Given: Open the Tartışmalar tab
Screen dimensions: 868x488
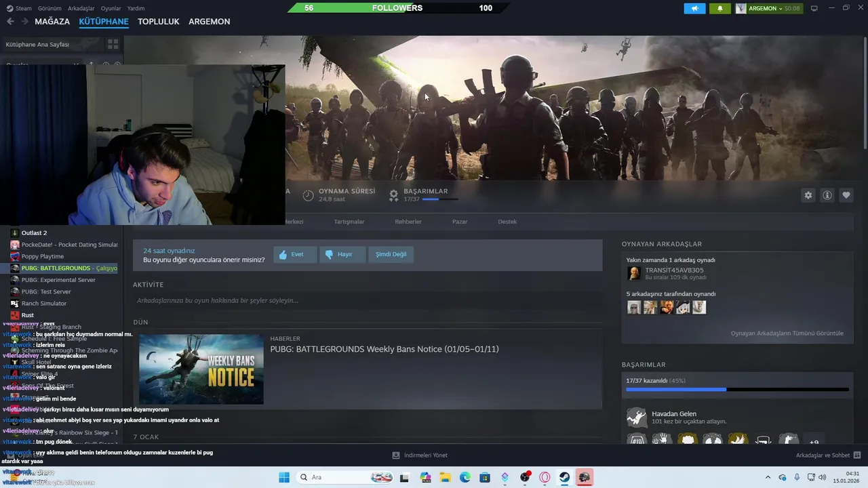Looking at the screenshot, I should click(x=349, y=222).
